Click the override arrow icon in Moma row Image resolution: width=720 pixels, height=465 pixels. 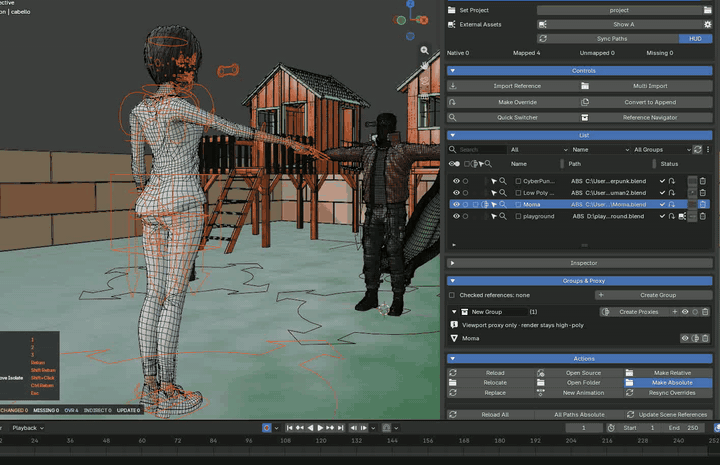pyautogui.click(x=672, y=204)
